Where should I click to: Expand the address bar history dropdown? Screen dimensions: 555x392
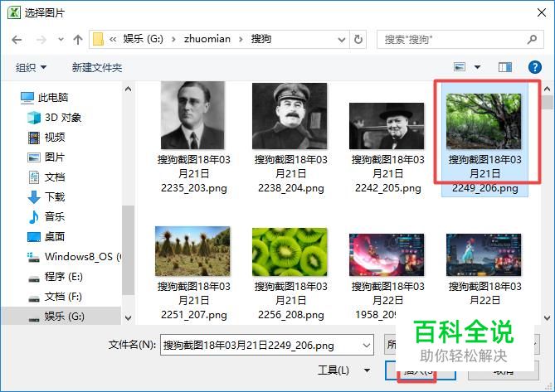tap(342, 39)
